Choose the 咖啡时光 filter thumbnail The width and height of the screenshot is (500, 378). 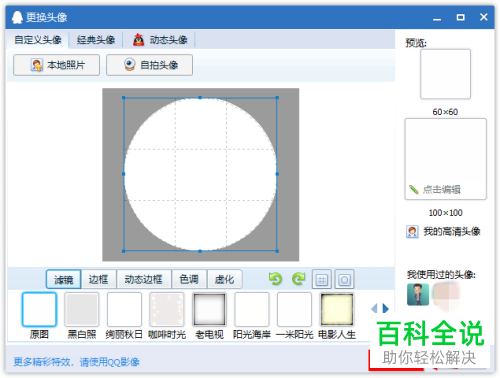point(167,309)
